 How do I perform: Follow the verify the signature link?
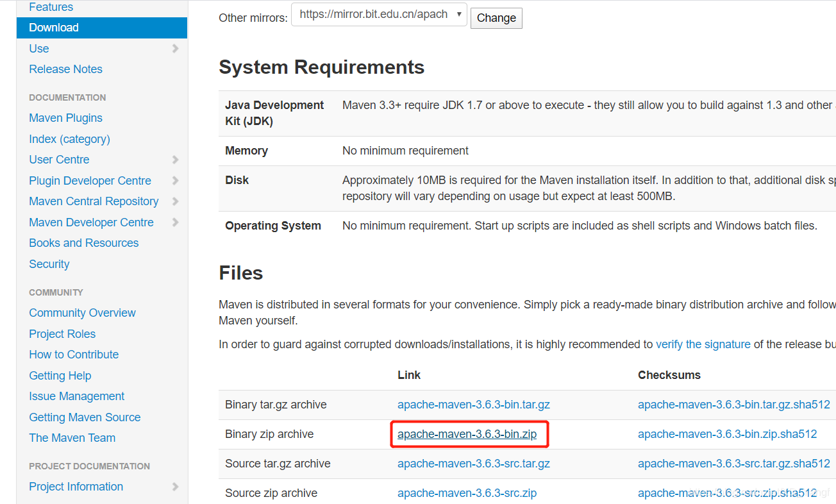(x=703, y=344)
